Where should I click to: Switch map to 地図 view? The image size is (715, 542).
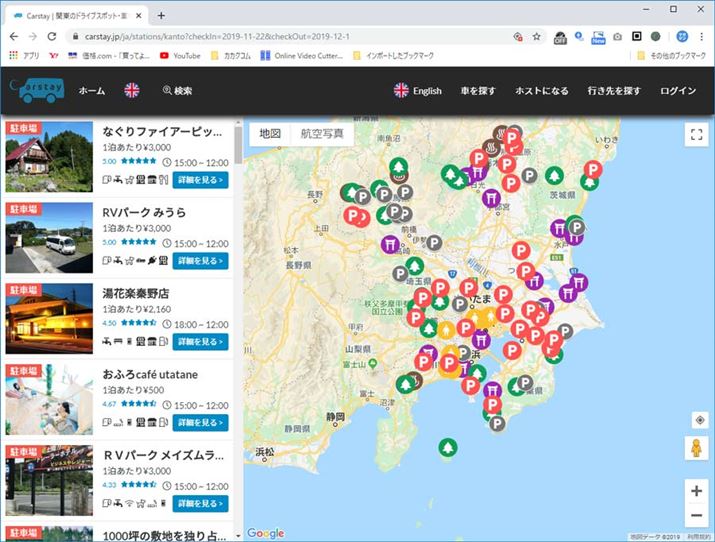[x=269, y=133]
